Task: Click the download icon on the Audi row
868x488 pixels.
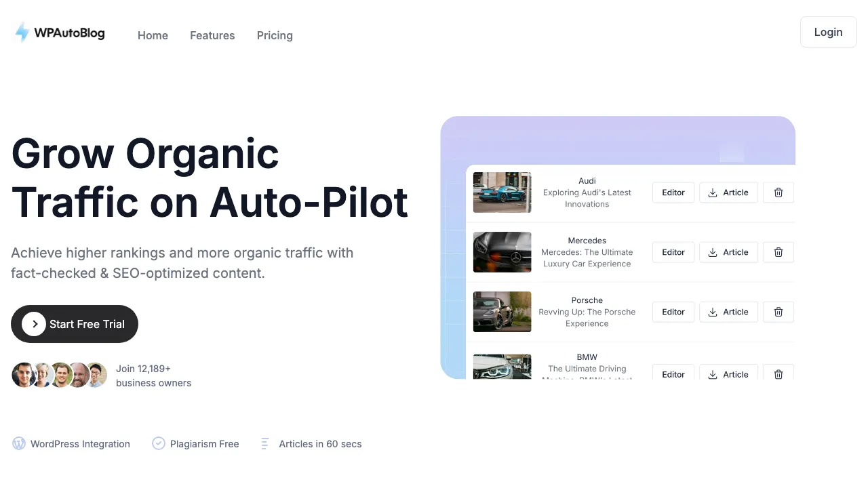Action: (x=712, y=192)
